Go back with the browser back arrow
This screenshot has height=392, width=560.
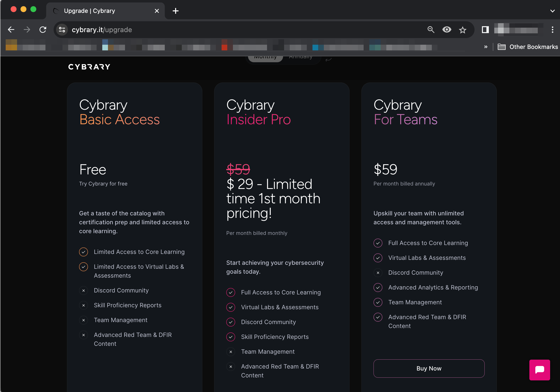point(11,30)
